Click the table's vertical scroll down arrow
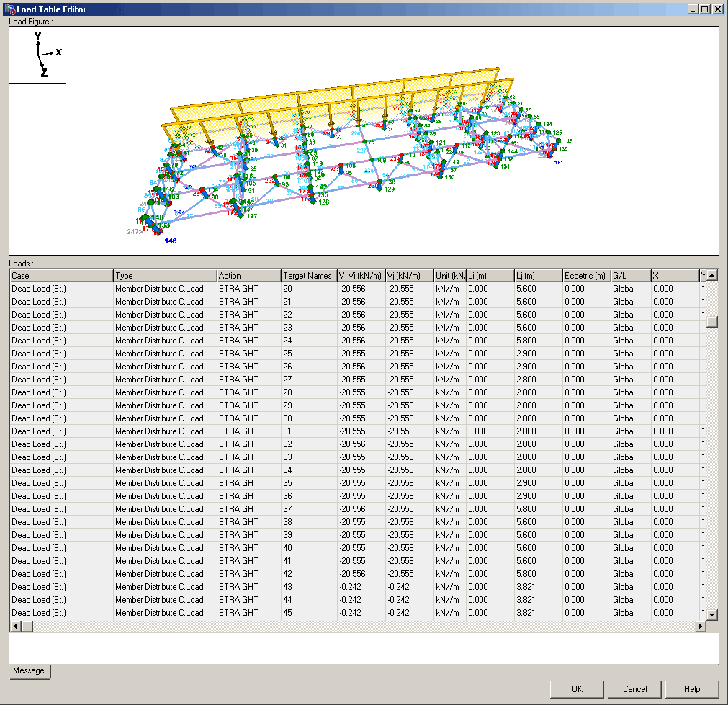Screen dimensions: 728x705 (712, 614)
